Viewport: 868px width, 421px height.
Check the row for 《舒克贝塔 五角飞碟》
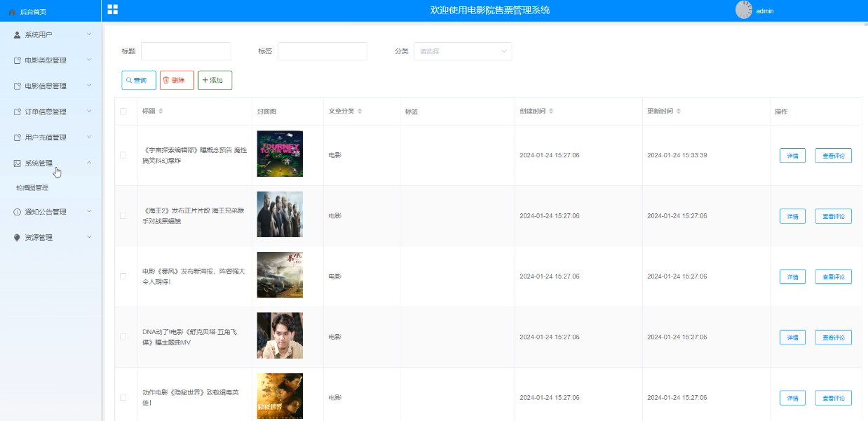[x=123, y=337]
